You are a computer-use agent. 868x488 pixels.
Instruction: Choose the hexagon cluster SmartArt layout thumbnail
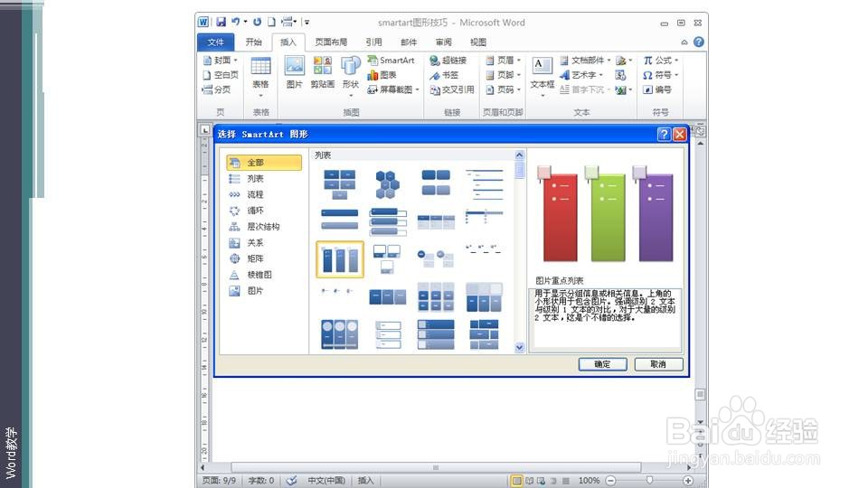point(388,184)
